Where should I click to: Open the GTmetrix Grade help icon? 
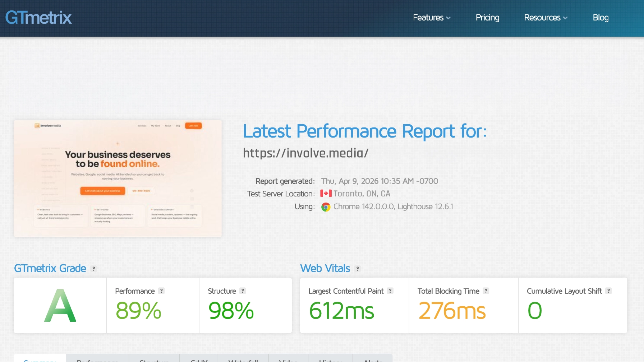click(94, 269)
